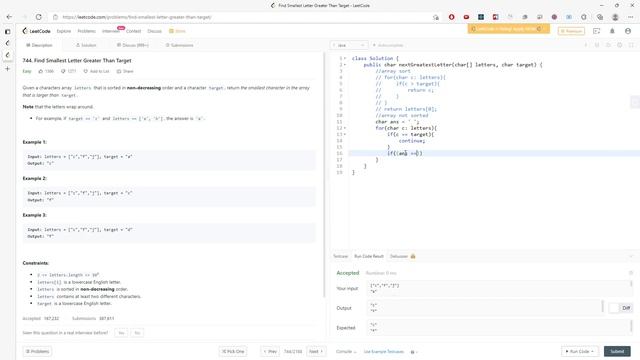Answer No to the interview question
Viewport: 640px width, 360px height.
(x=137, y=333)
